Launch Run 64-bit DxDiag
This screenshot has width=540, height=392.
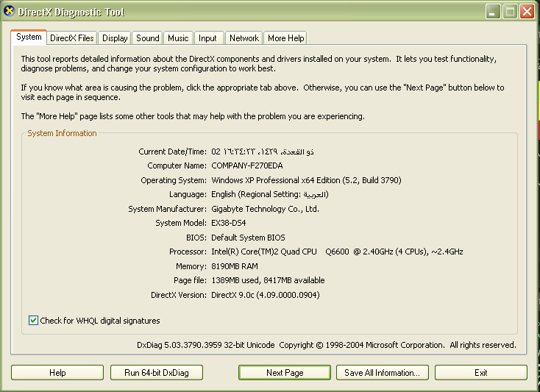(x=157, y=373)
